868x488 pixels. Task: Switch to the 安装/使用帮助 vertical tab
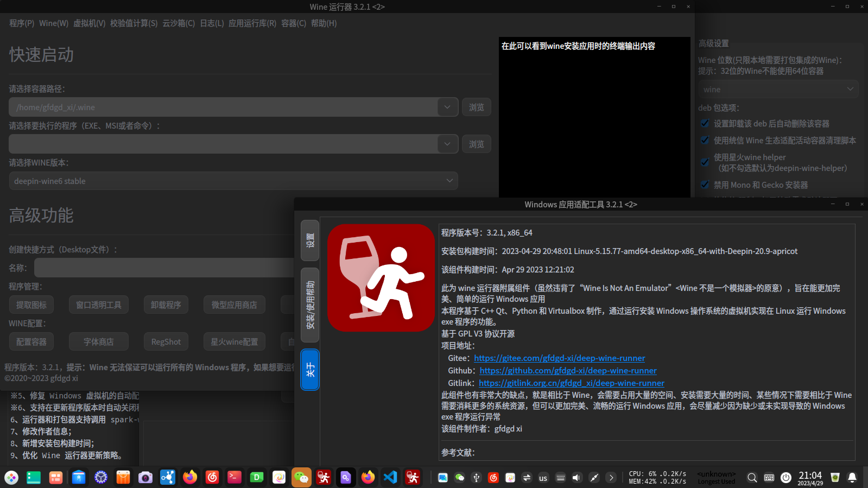(x=310, y=305)
